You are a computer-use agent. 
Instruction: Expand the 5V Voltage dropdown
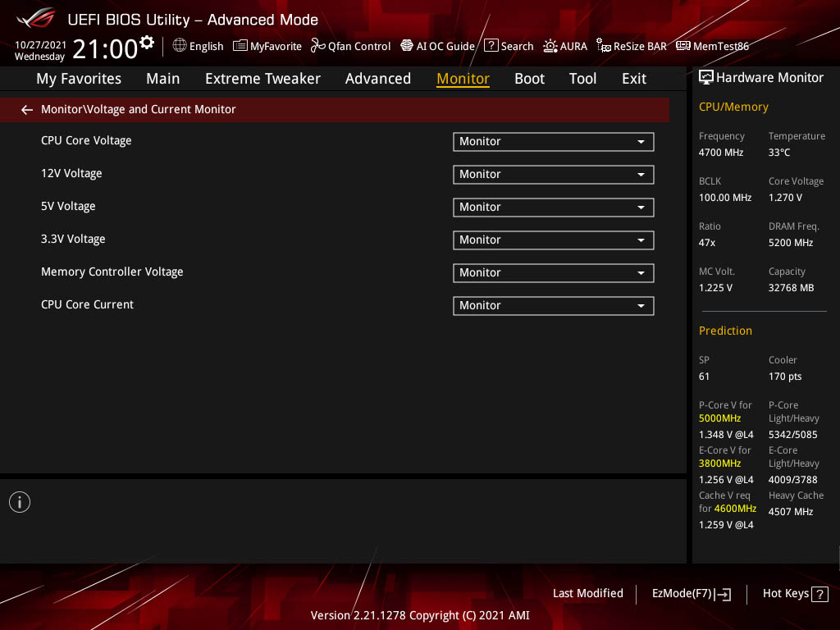coord(554,208)
